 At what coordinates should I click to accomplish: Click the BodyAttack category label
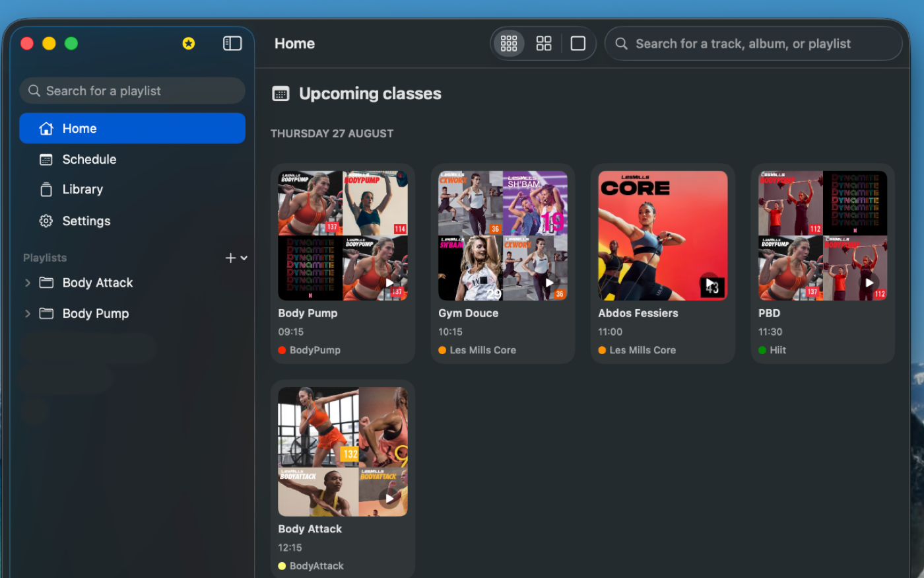(316, 566)
